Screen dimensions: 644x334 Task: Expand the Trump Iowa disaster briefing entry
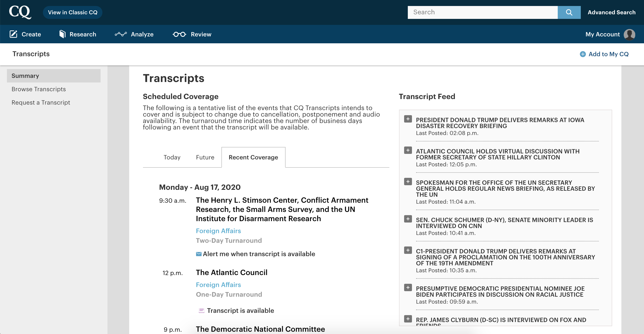(408, 119)
